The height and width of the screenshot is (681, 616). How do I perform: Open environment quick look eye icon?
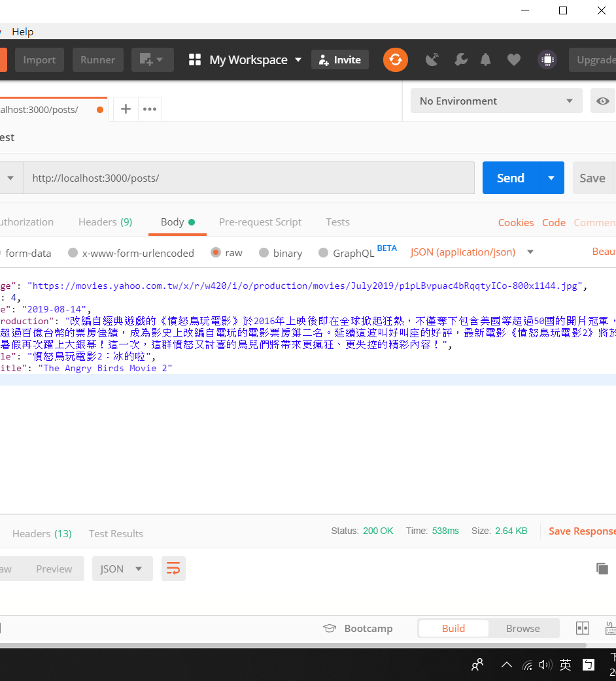[602, 101]
